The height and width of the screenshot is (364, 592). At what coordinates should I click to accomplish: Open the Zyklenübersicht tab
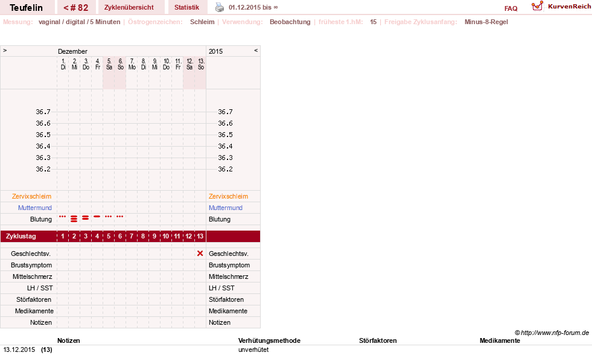click(129, 8)
